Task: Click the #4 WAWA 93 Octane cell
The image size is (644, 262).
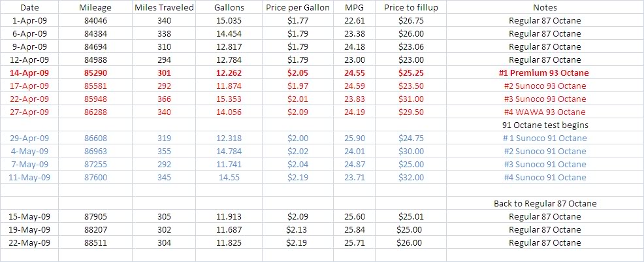Action: [x=545, y=112]
